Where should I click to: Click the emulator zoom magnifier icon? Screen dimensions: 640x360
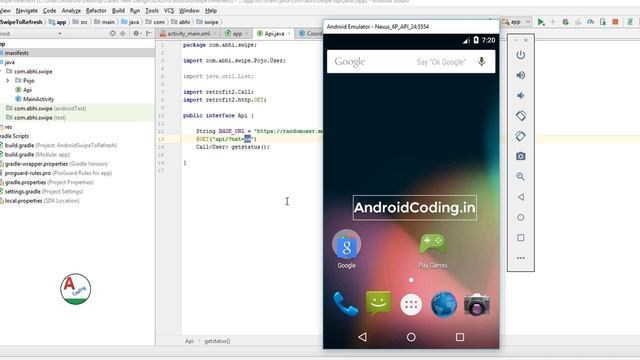(520, 176)
